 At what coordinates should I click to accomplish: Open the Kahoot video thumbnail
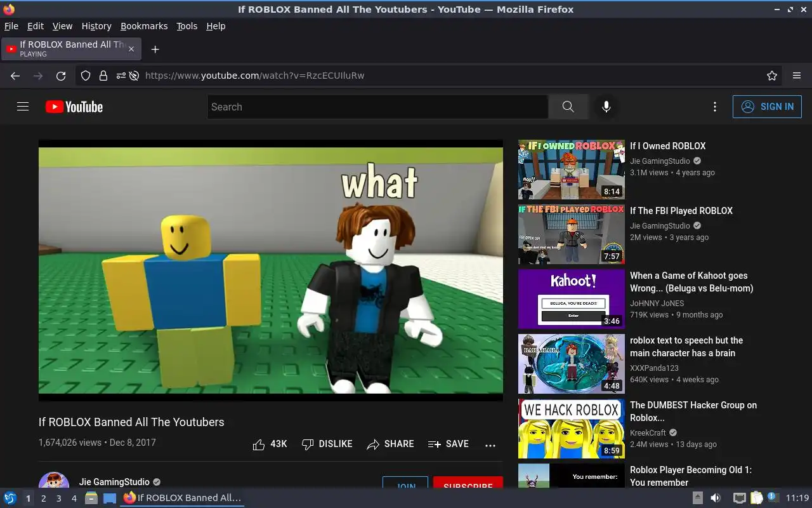[x=572, y=299]
